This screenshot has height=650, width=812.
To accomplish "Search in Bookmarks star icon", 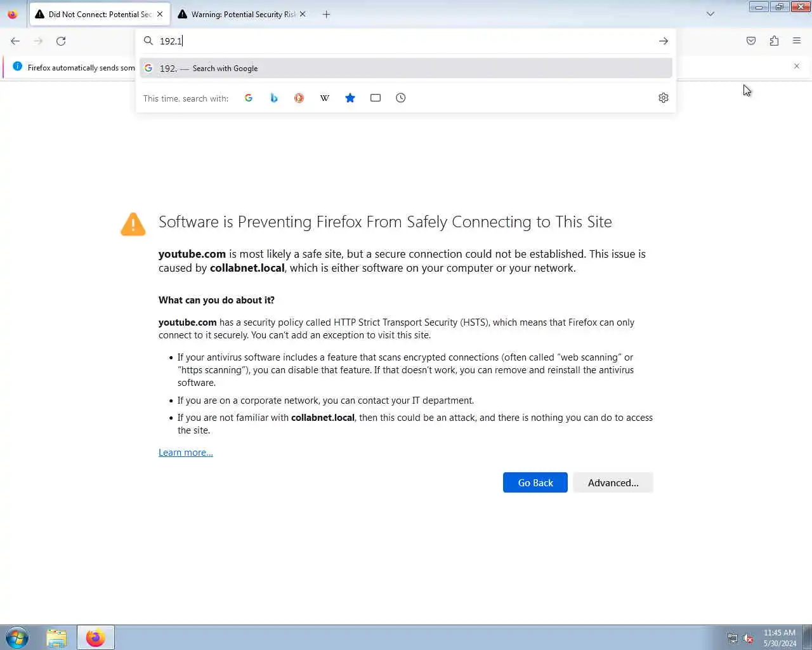I will [350, 98].
